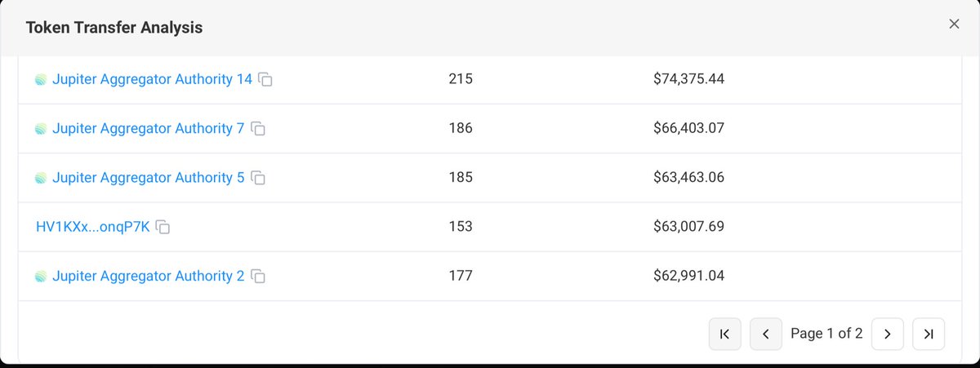Open Jupiter Aggregator Authority 7 link
Screen dimensions: 980x368
coord(148,128)
